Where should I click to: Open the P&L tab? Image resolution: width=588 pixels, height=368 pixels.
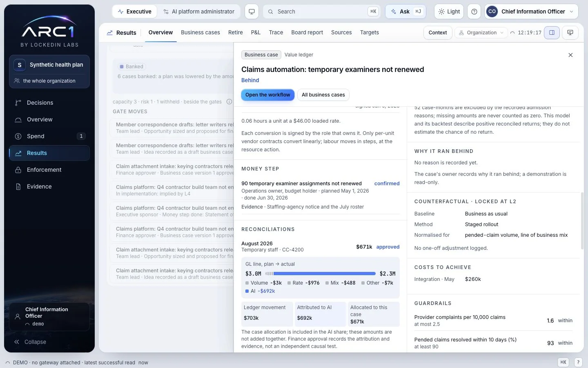[x=256, y=32]
